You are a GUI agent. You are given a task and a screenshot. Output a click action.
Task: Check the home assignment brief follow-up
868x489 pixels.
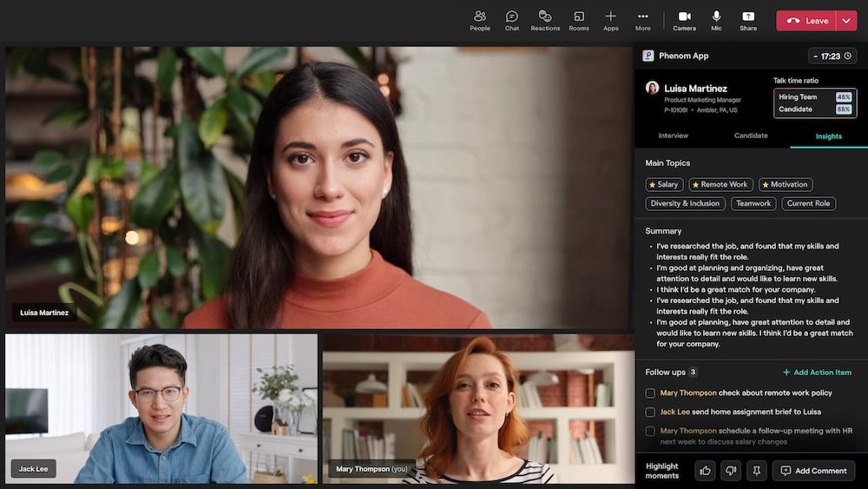pos(650,412)
